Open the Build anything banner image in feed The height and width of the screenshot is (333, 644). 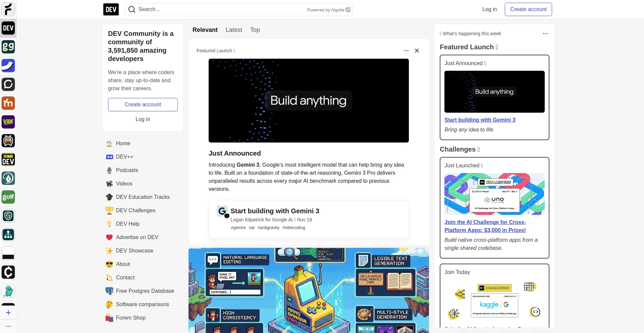(x=309, y=101)
